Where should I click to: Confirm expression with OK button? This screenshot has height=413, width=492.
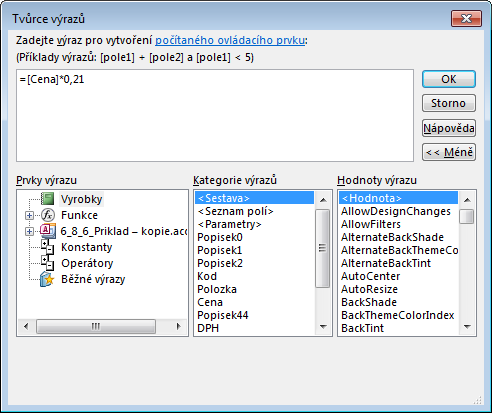click(449, 79)
